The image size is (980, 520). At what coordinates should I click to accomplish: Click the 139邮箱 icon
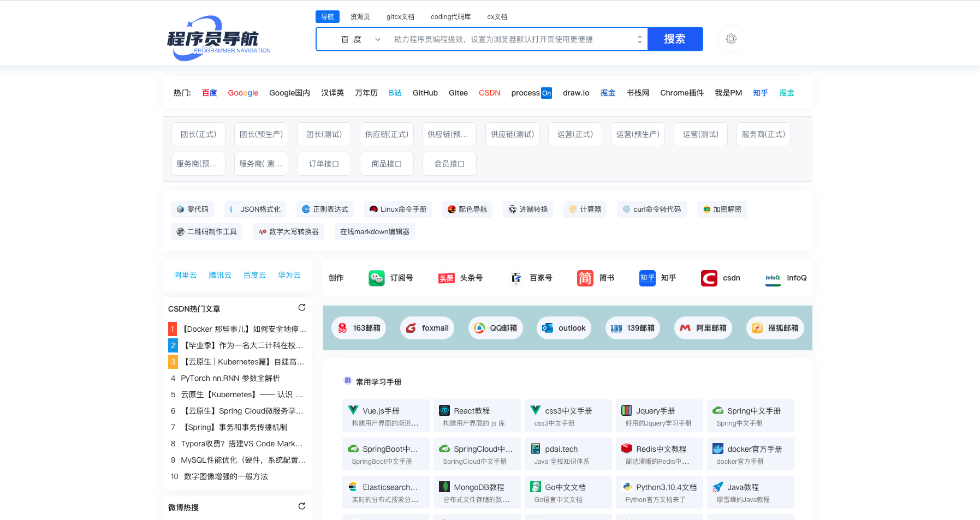tap(616, 328)
